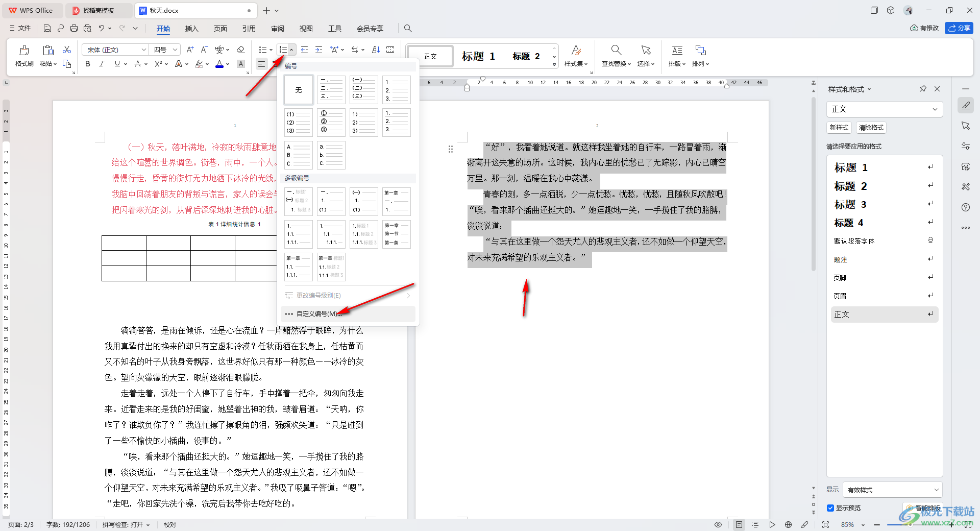Screen dimensions: 980x531
Task: Click the Clear Format (清除格式) button
Action: pyautogui.click(x=871, y=128)
